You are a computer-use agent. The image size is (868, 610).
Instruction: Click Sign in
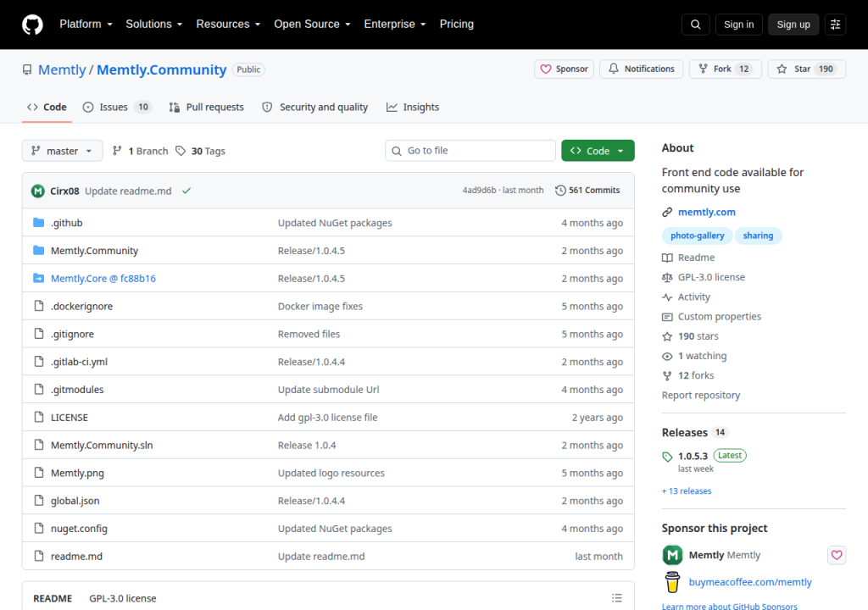pyautogui.click(x=738, y=25)
